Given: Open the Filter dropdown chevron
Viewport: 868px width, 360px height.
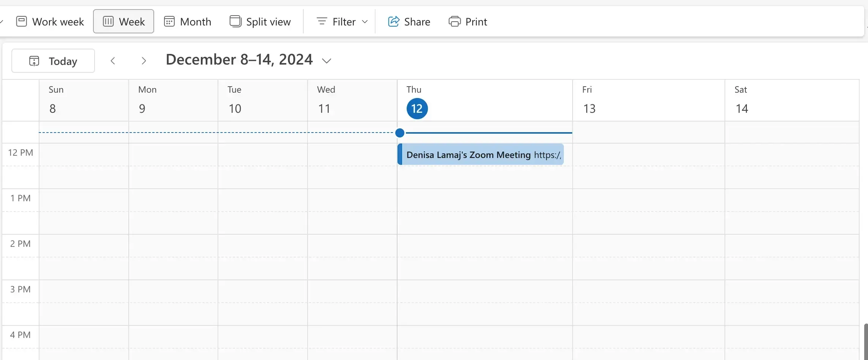Looking at the screenshot, I should 365,22.
